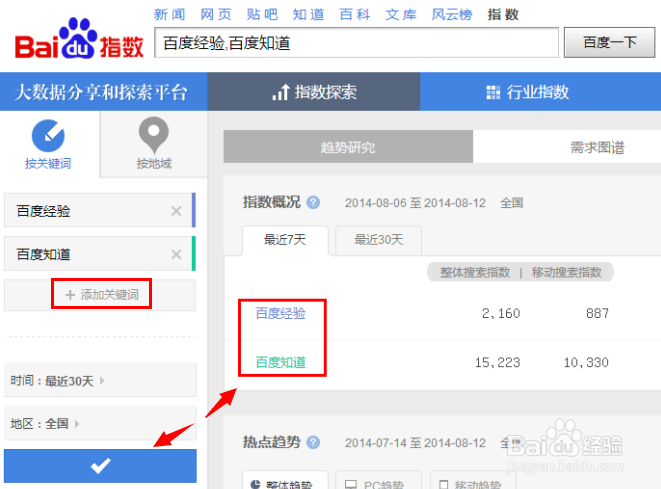Click the PC趋势 monitor tab
This screenshot has height=489, width=661.
(x=379, y=481)
